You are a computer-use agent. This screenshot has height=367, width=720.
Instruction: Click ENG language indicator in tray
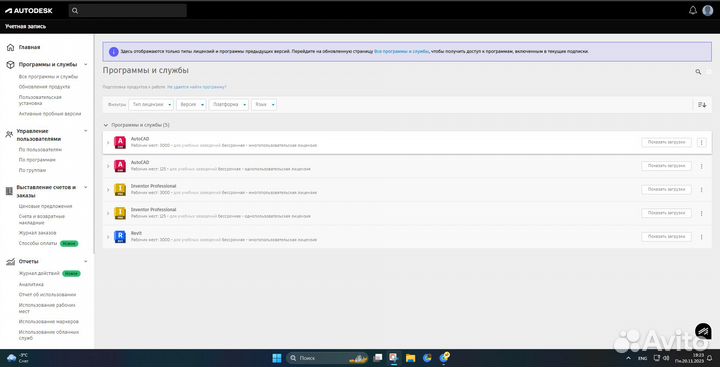pyautogui.click(x=642, y=358)
